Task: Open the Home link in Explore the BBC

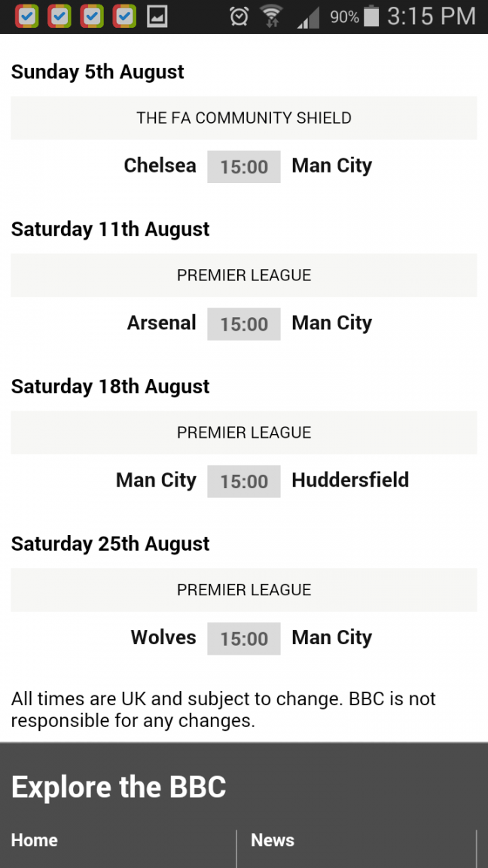Action: point(35,840)
